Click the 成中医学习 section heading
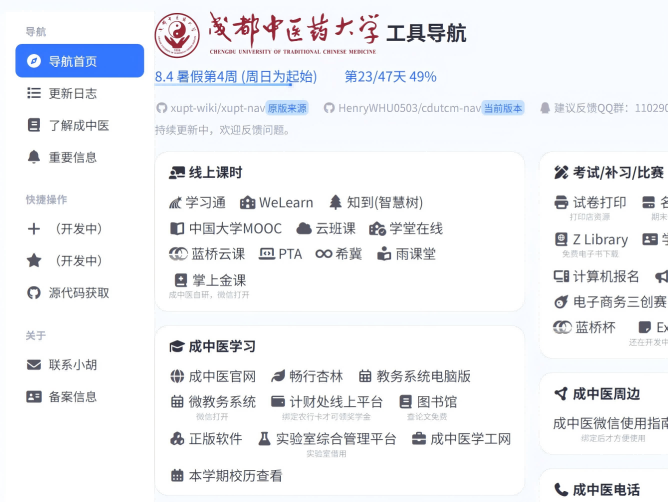The height and width of the screenshot is (502, 668). pos(213,347)
